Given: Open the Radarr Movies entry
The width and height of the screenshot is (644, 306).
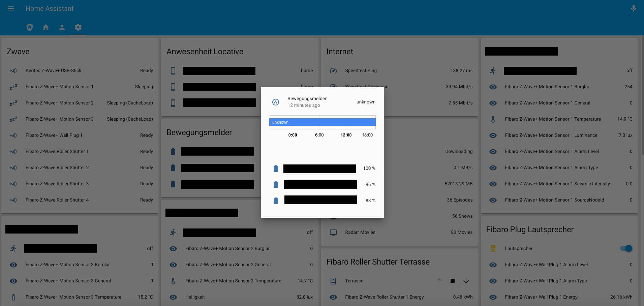Looking at the screenshot, I should tap(360, 232).
